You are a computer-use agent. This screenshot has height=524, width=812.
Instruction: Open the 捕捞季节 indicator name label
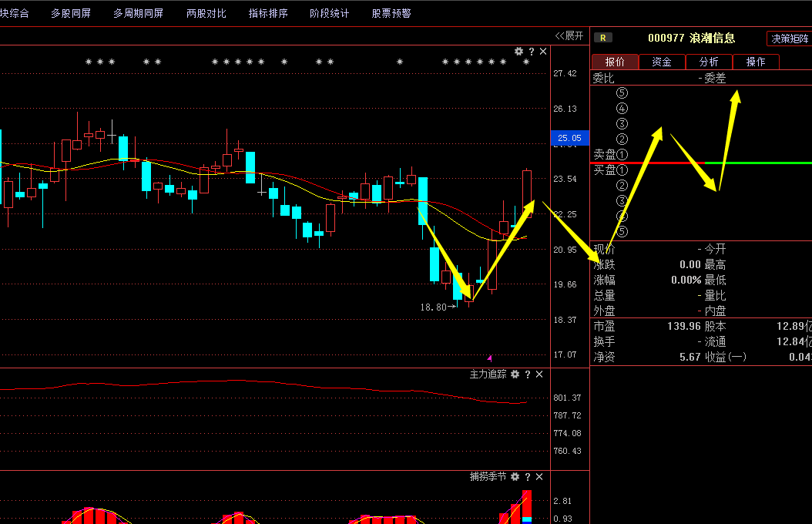point(488,477)
